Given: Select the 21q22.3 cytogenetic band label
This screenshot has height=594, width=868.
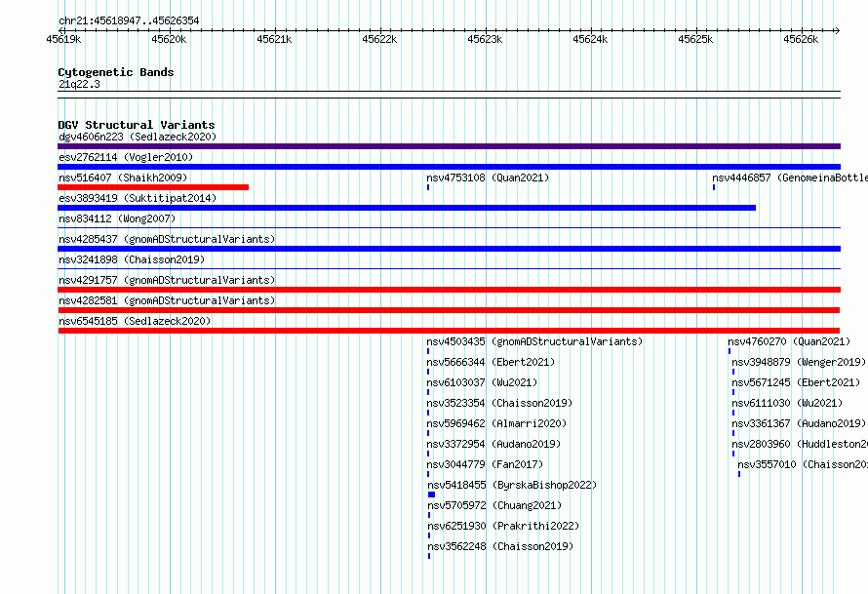Looking at the screenshot, I should pos(79,84).
